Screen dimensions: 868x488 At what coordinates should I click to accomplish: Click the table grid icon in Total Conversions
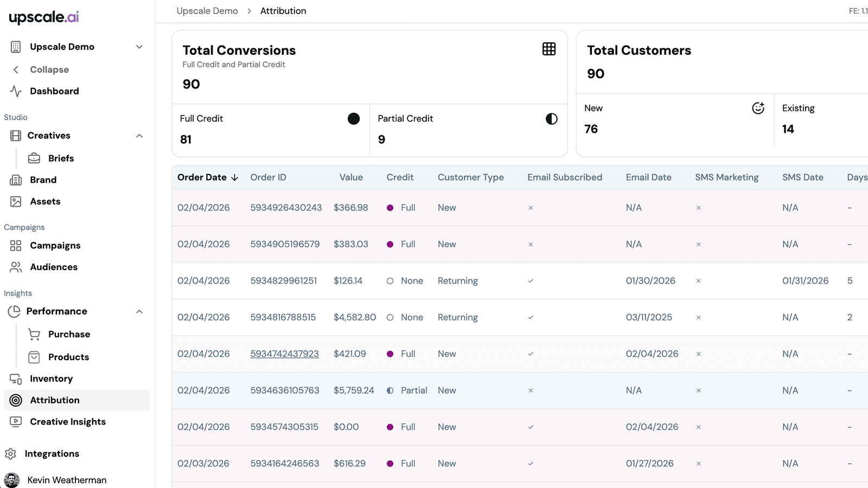[x=549, y=49]
